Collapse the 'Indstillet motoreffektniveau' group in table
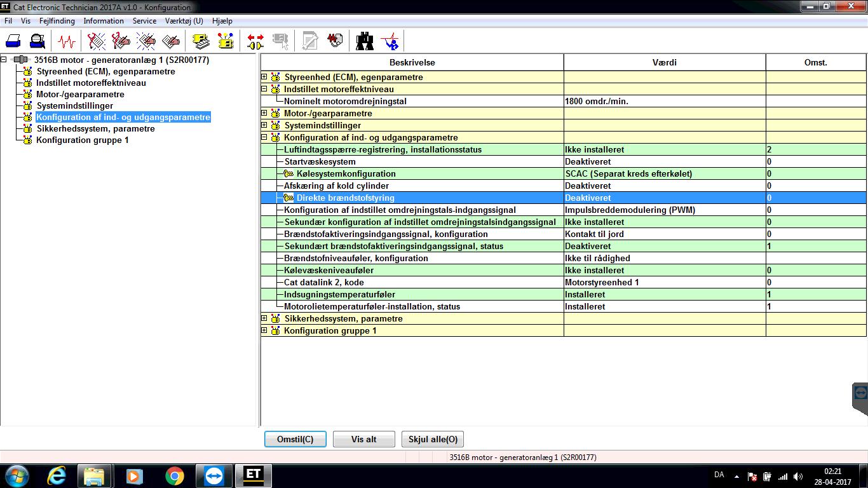Screen dimensions: 868x488 pyautogui.click(x=264, y=89)
